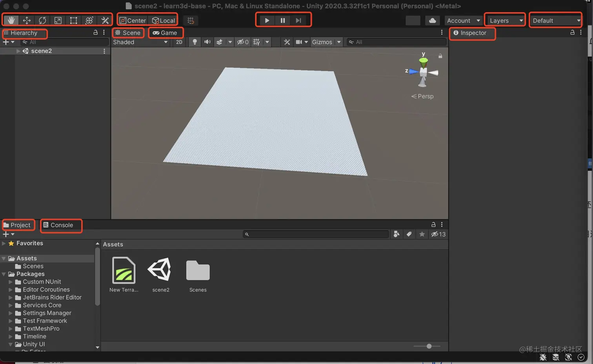Image resolution: width=593 pixels, height=364 pixels.
Task: Lock the Hierarchy panel
Action: [x=95, y=33]
